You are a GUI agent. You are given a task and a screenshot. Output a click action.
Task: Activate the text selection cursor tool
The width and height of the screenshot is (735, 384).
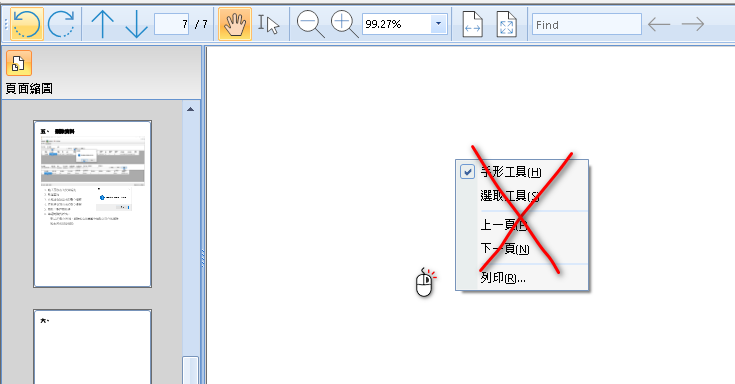269,24
